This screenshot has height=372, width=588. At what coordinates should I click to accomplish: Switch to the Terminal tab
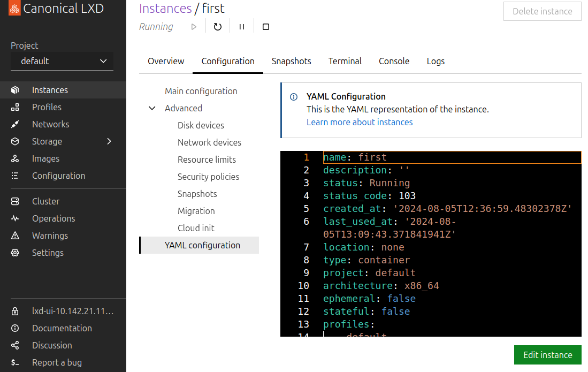click(x=345, y=61)
